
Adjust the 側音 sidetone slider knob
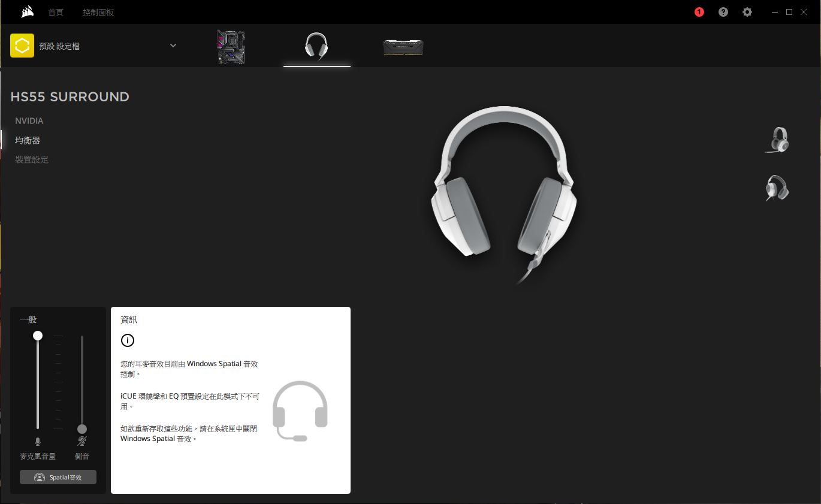82,429
